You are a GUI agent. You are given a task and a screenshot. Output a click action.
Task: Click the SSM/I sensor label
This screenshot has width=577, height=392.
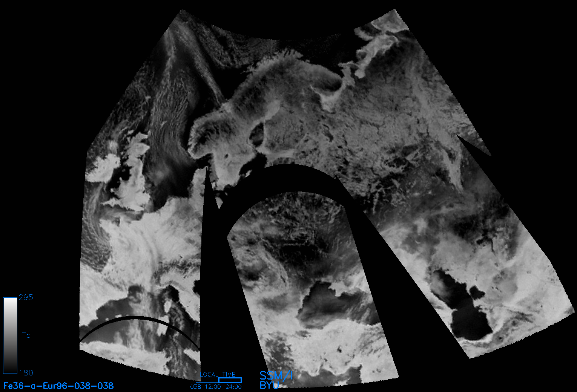coord(276,375)
